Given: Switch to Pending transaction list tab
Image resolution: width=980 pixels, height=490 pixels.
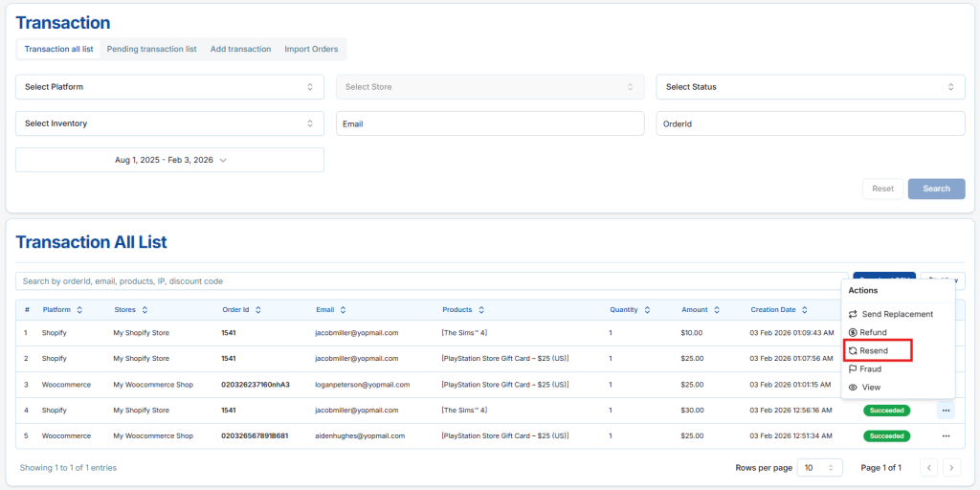Looking at the screenshot, I should (x=151, y=49).
